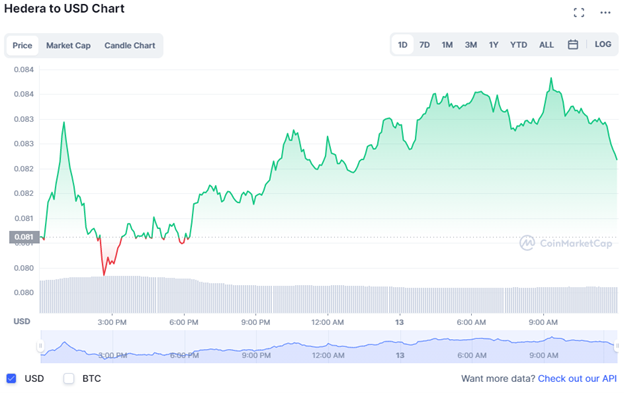Grab the right handle of range navigator

pyautogui.click(x=617, y=346)
